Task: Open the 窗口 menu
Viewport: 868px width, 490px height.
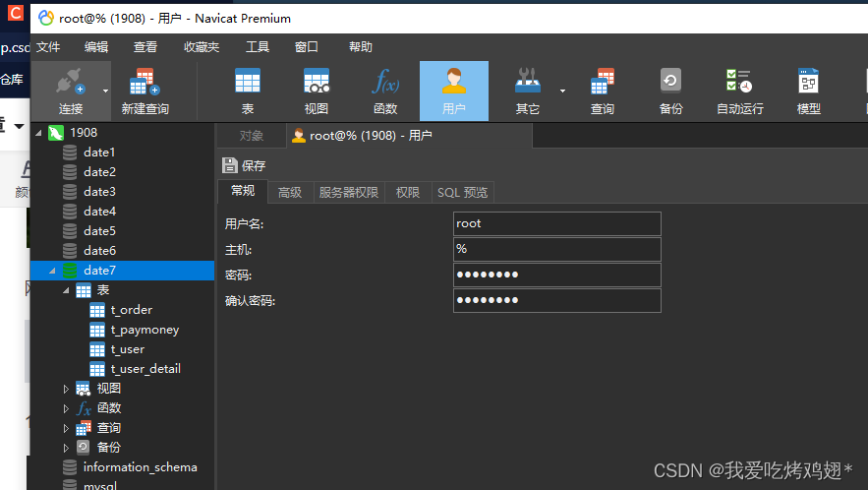Action: (x=306, y=47)
